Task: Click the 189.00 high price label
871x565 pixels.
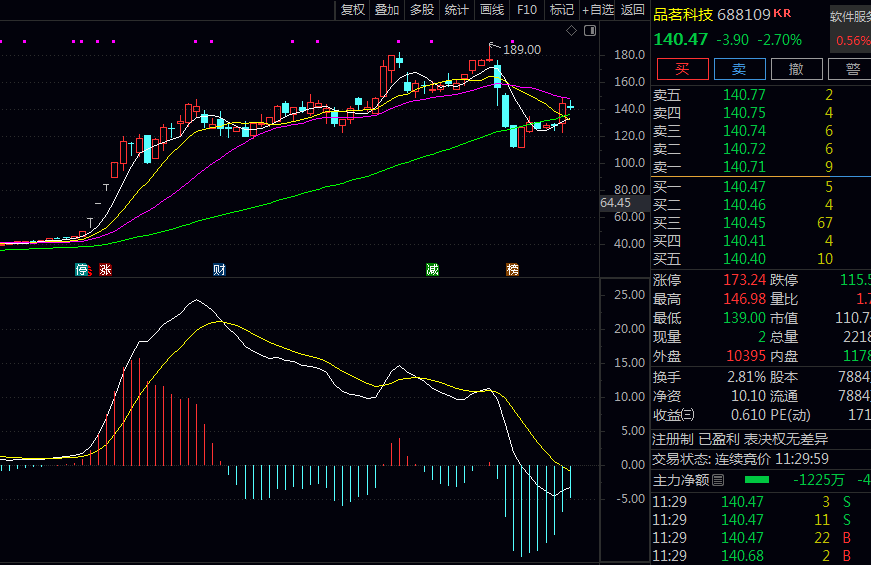Action: point(522,50)
